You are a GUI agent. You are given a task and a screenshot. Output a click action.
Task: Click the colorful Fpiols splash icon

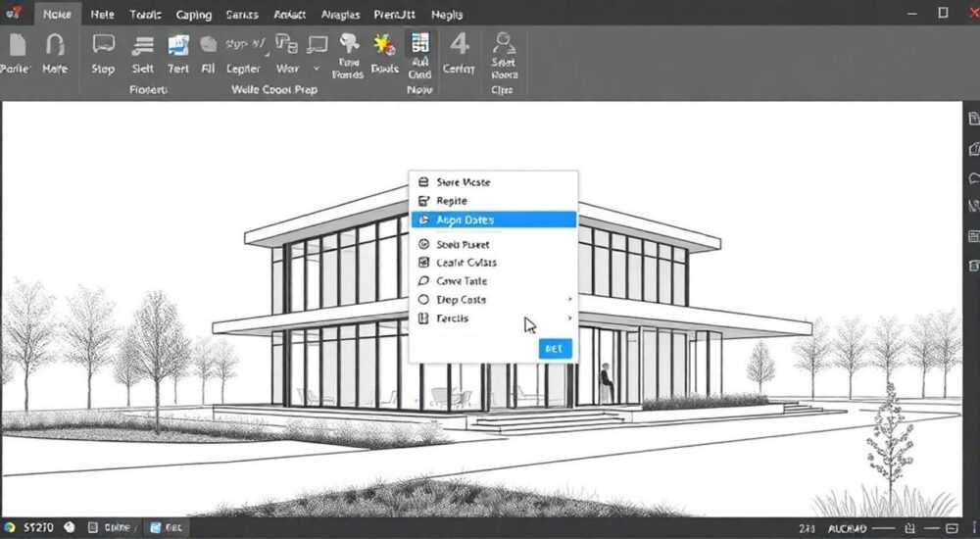click(384, 45)
